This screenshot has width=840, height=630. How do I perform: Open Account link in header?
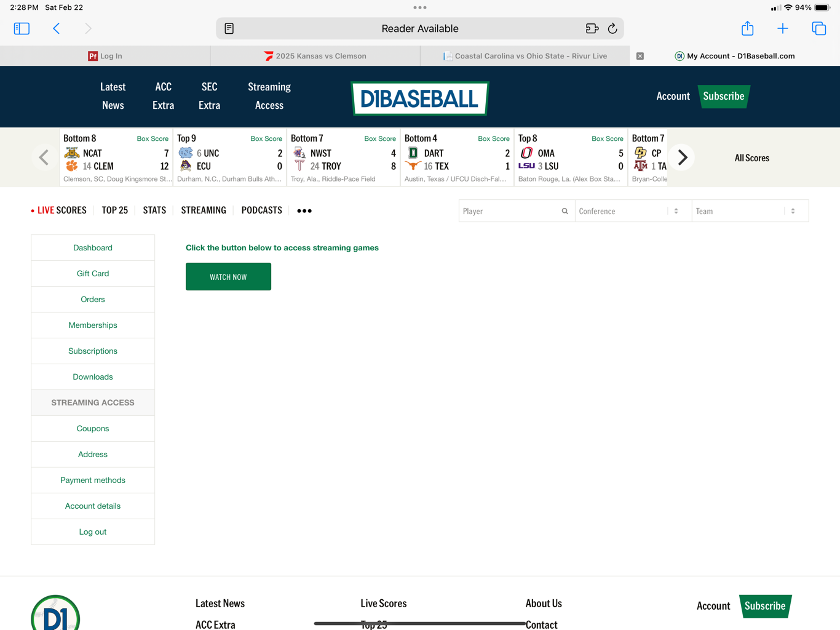tap(673, 96)
